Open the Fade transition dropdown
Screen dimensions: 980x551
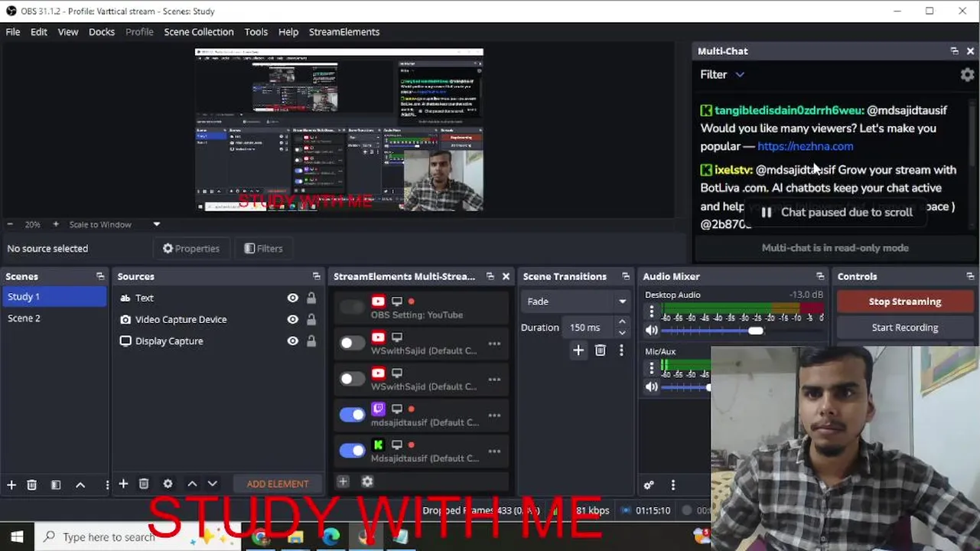[576, 302]
